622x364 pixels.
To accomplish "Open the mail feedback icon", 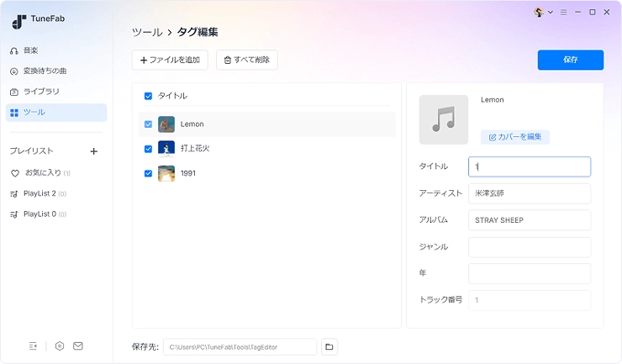I will coord(78,346).
